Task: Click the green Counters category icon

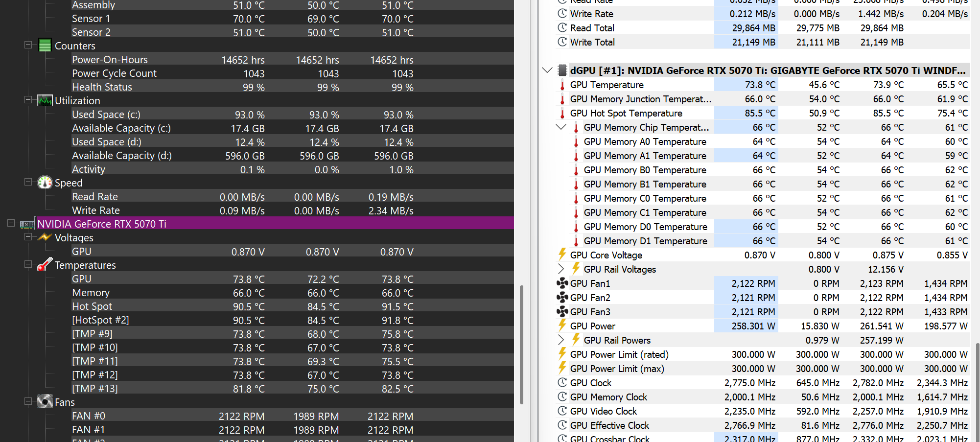Action: tap(45, 46)
